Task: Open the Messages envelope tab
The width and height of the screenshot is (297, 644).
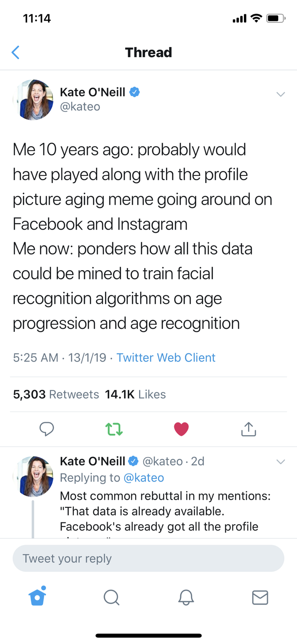Action: tap(260, 597)
